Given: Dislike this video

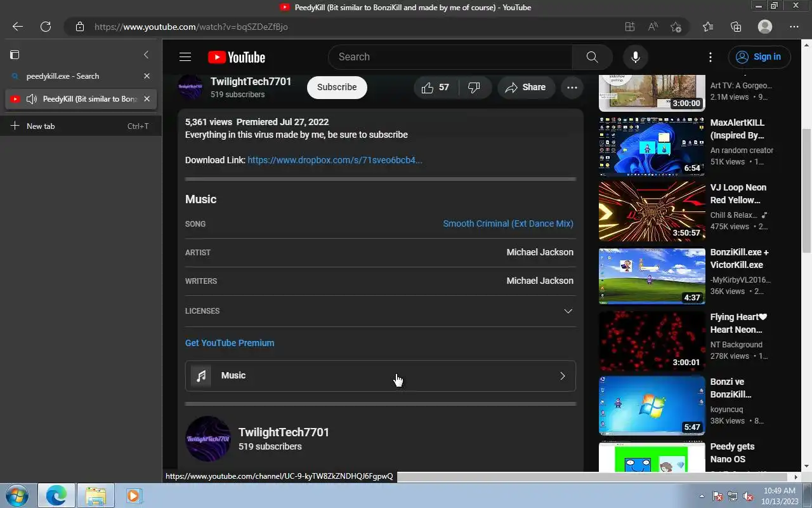Looking at the screenshot, I should tap(475, 88).
